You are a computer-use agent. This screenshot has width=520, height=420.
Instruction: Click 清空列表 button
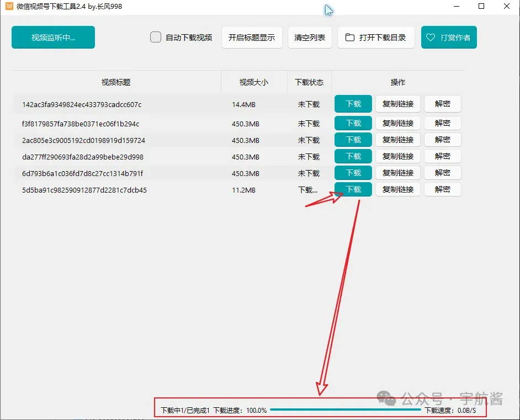click(310, 38)
